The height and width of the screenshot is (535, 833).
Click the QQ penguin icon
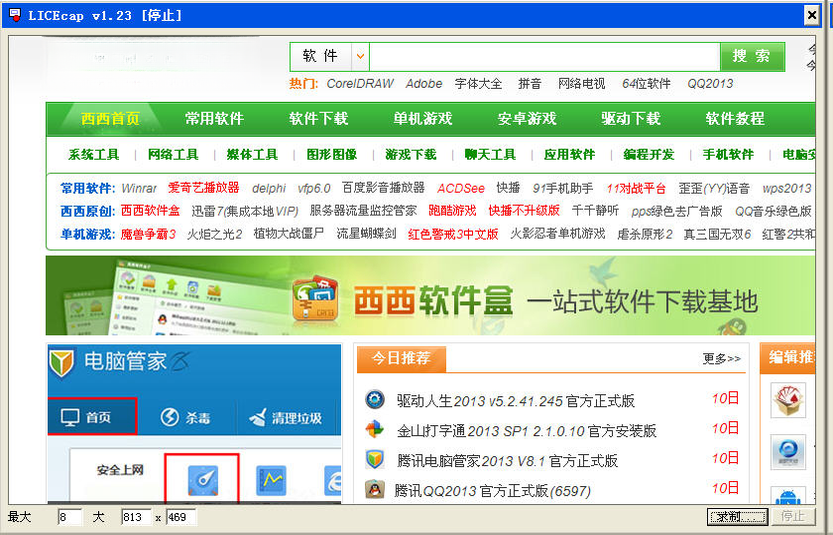tap(375, 489)
